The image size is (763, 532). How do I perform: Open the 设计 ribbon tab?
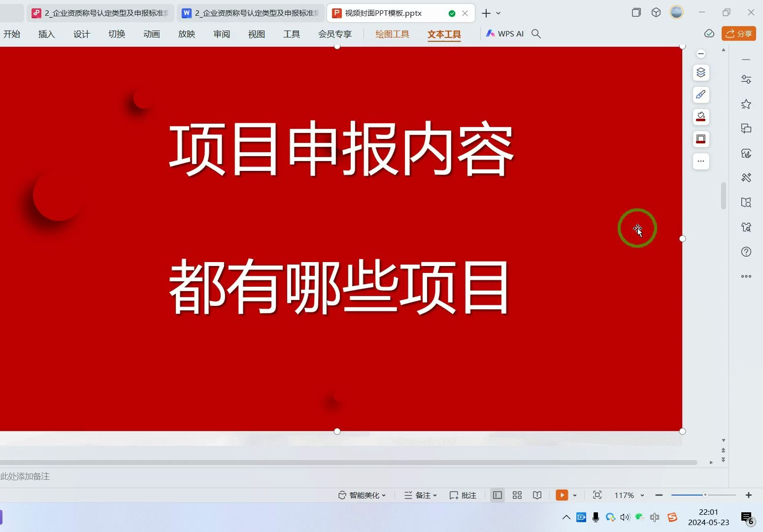tap(82, 34)
